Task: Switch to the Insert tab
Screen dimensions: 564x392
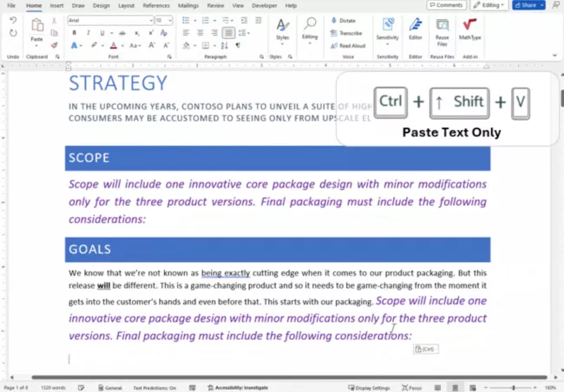Action: (x=56, y=5)
